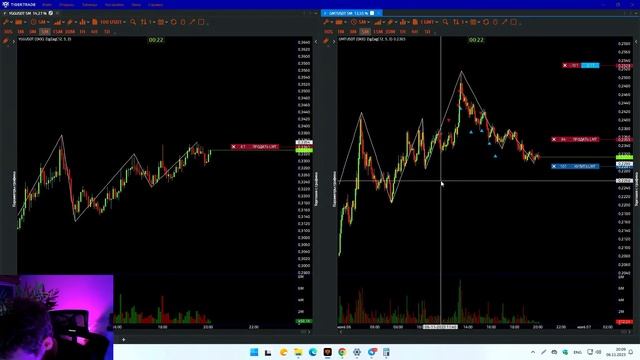Open the 5M timeframe dropdown in YGGUSDT toolbar

pos(40,22)
